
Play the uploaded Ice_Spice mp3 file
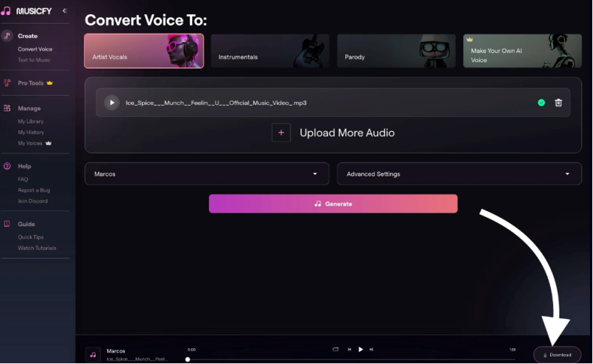pyautogui.click(x=112, y=103)
